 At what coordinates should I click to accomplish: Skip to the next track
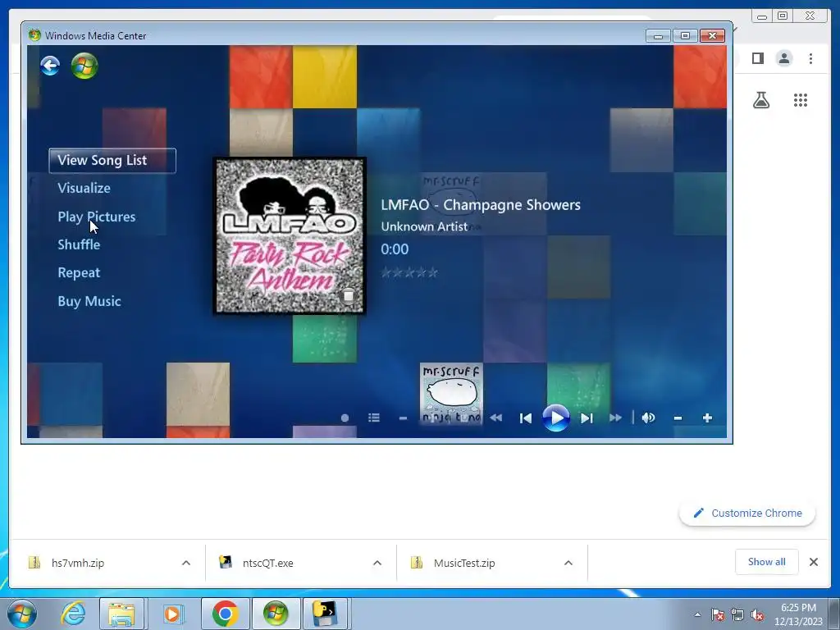(x=587, y=418)
